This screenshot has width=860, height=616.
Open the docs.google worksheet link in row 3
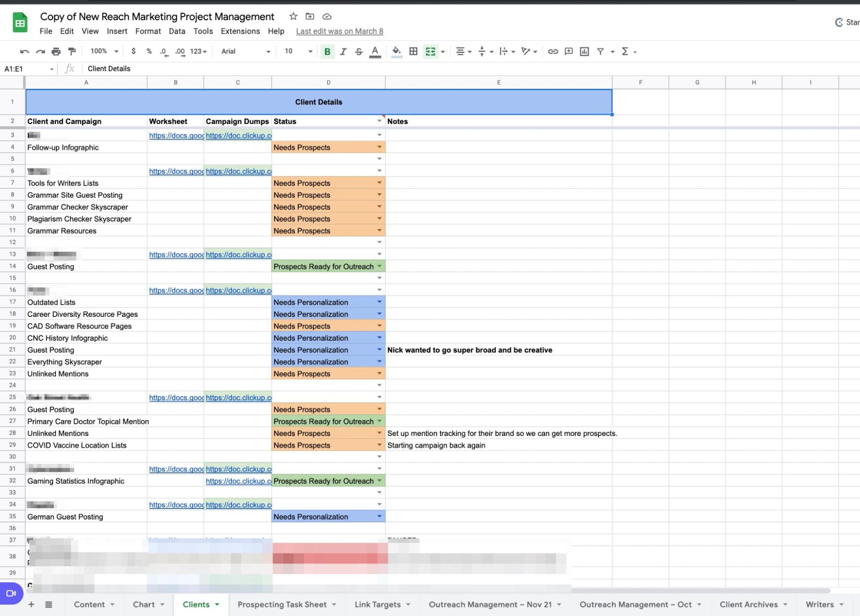tap(176, 135)
